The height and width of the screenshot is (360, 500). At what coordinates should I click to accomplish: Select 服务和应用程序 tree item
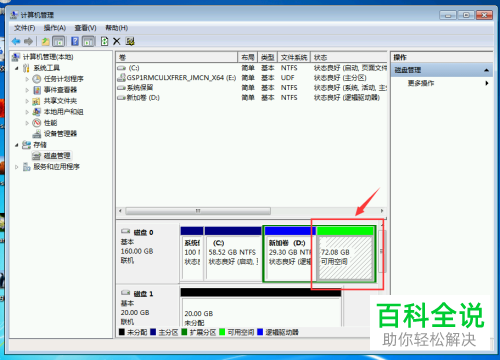coord(56,167)
